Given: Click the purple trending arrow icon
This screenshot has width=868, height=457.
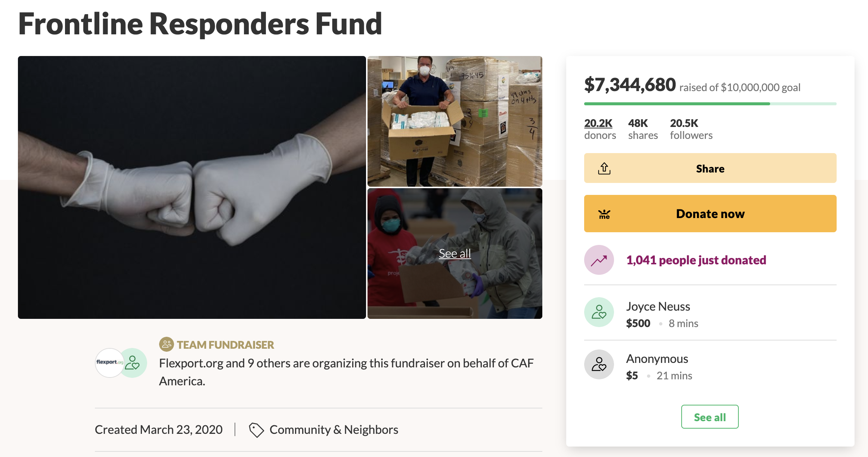Looking at the screenshot, I should pos(599,260).
